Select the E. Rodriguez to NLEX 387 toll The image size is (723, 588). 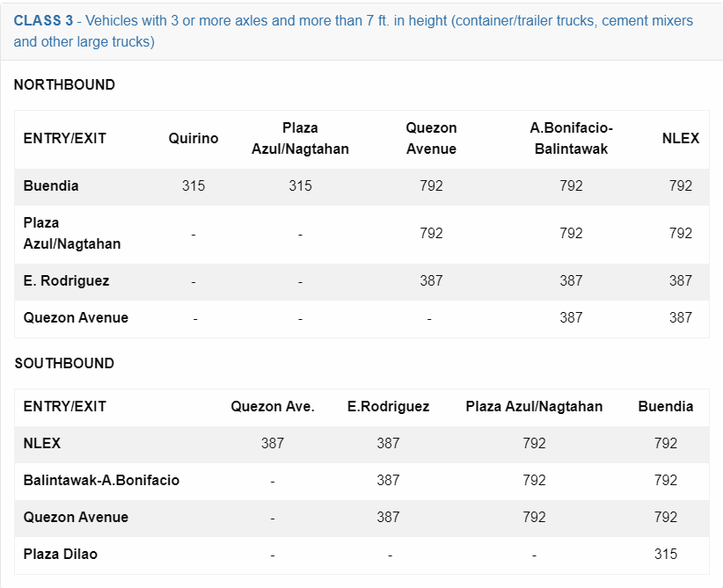[x=681, y=280]
